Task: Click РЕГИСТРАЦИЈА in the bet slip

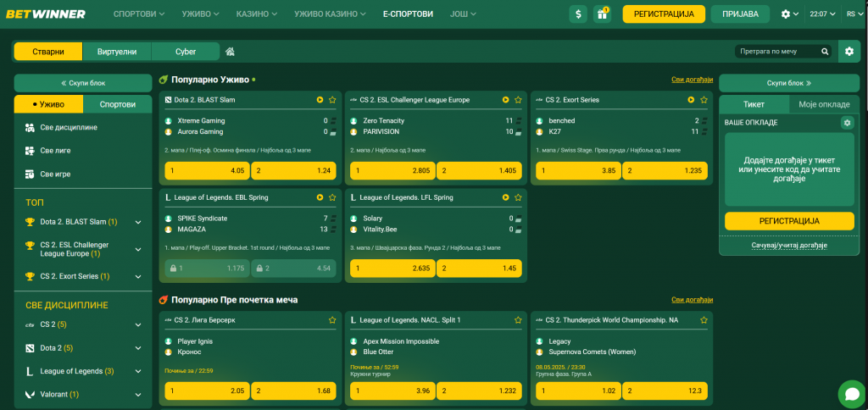Action: click(789, 221)
